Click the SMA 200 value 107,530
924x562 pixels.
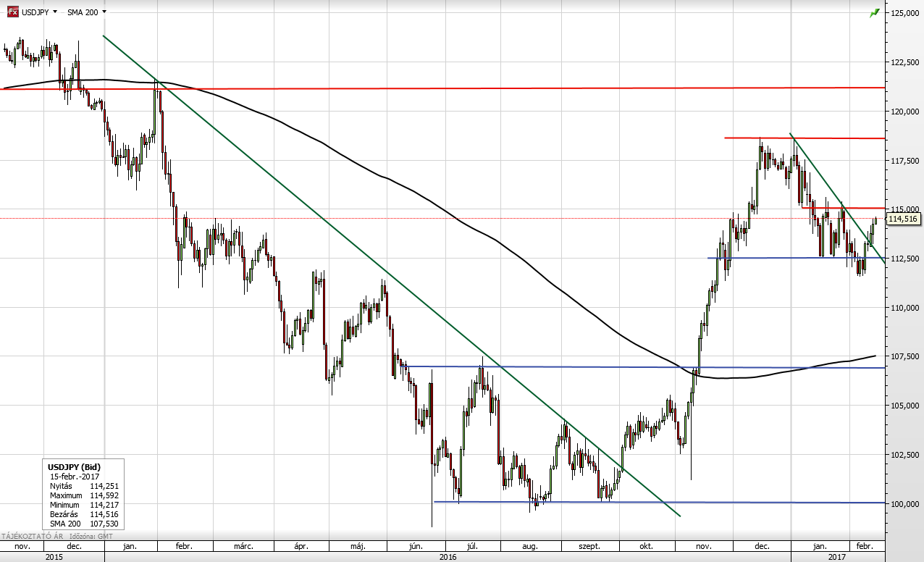[x=104, y=524]
